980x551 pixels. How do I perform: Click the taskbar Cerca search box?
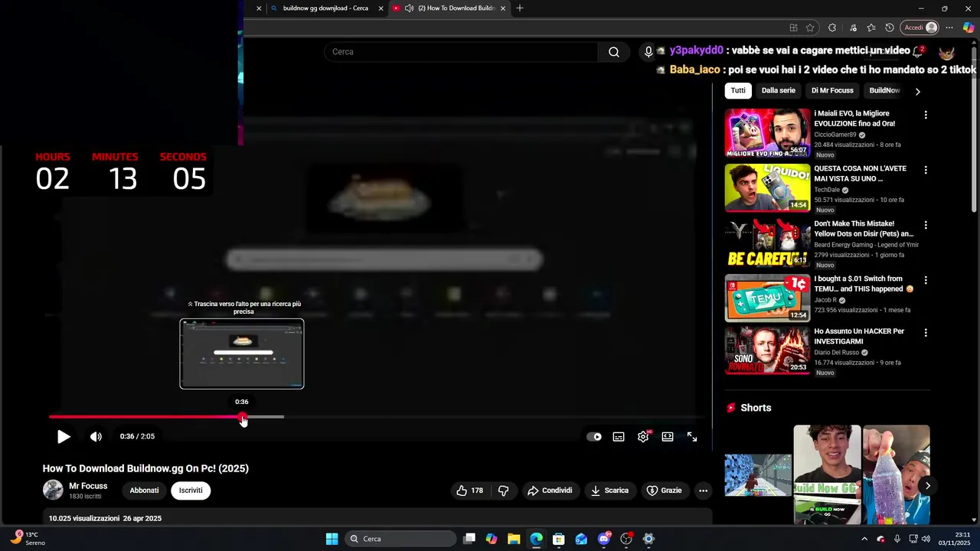[401, 539]
